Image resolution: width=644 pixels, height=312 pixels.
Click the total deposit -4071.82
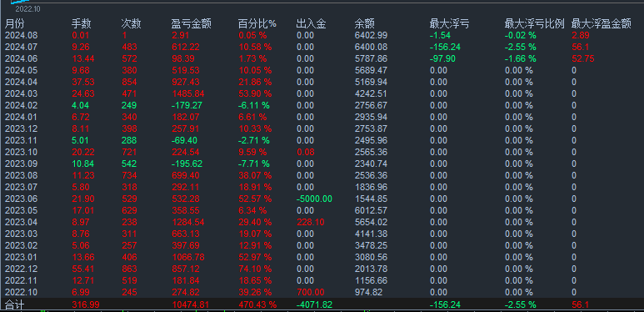(x=314, y=305)
